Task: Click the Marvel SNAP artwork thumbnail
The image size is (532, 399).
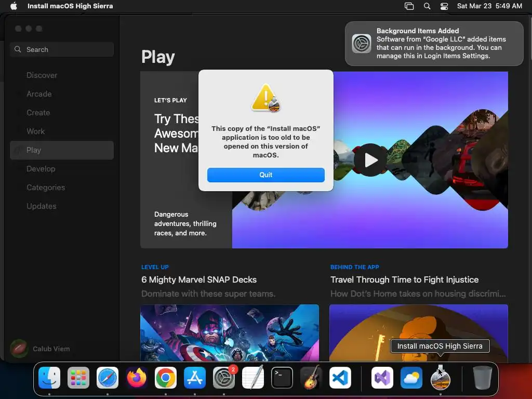Action: click(230, 333)
